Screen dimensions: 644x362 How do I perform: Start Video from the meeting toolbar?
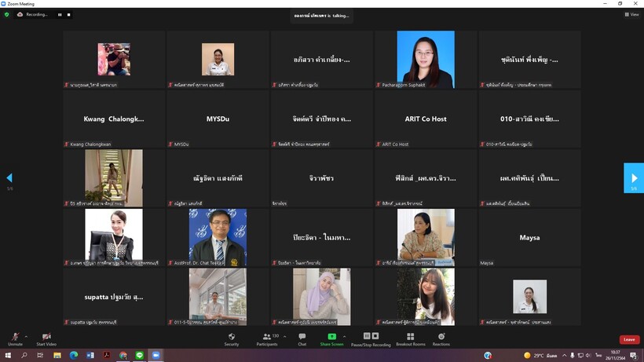[x=46, y=338]
